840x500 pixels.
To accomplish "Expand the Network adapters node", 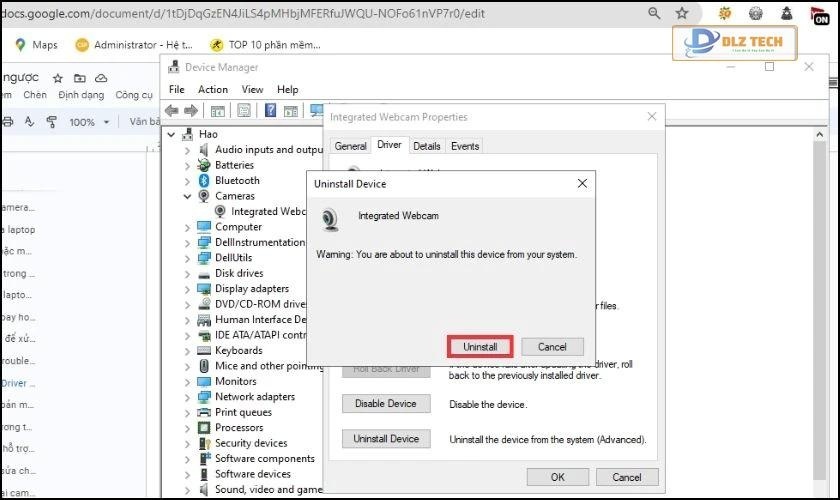I will (x=187, y=397).
